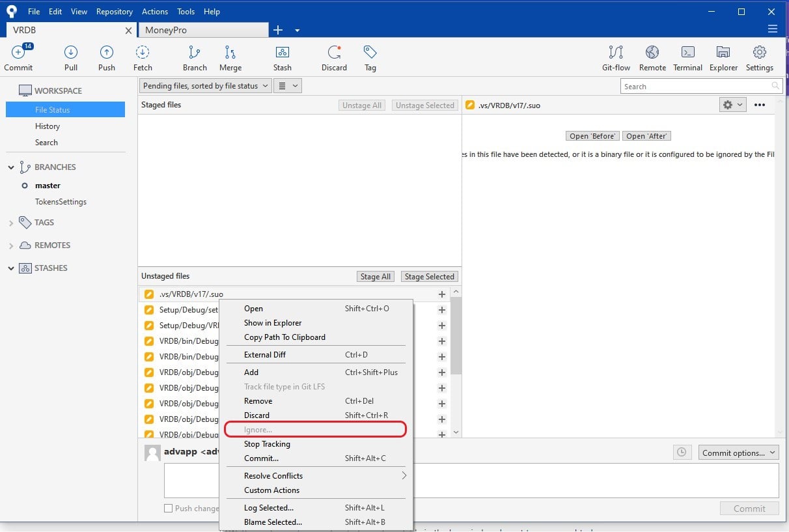Screen dimensions: 789x532
Task: Expand the TAGS section
Action: [x=11, y=223]
